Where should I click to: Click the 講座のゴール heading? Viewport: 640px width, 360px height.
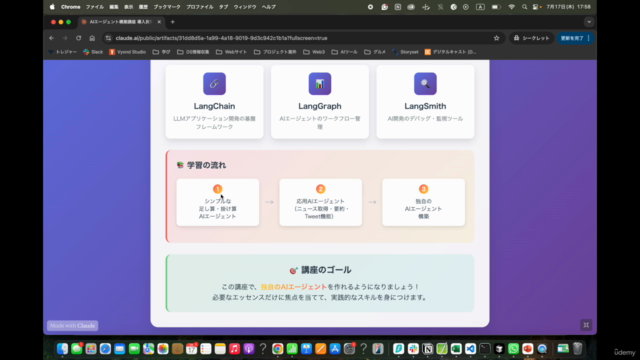tap(320, 270)
